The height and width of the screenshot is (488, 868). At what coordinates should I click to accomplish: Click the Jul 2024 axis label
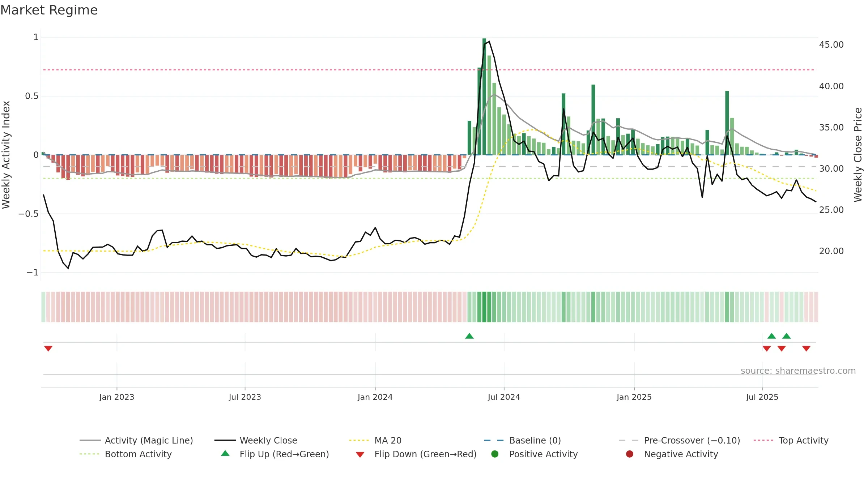[504, 397]
